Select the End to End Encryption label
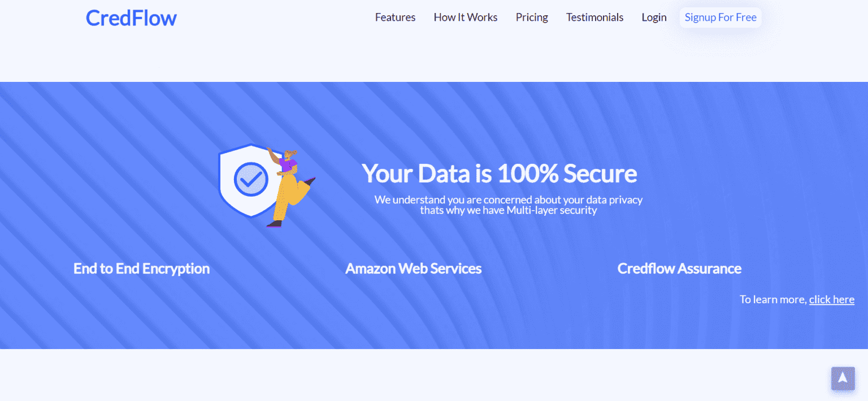868x401 pixels. [x=141, y=269]
